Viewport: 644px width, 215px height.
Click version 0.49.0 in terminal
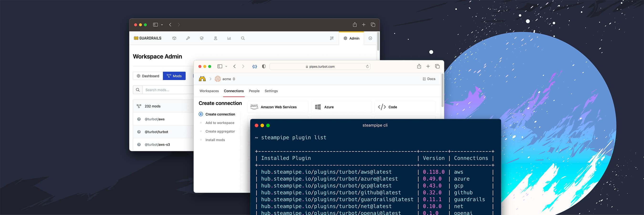point(432,179)
